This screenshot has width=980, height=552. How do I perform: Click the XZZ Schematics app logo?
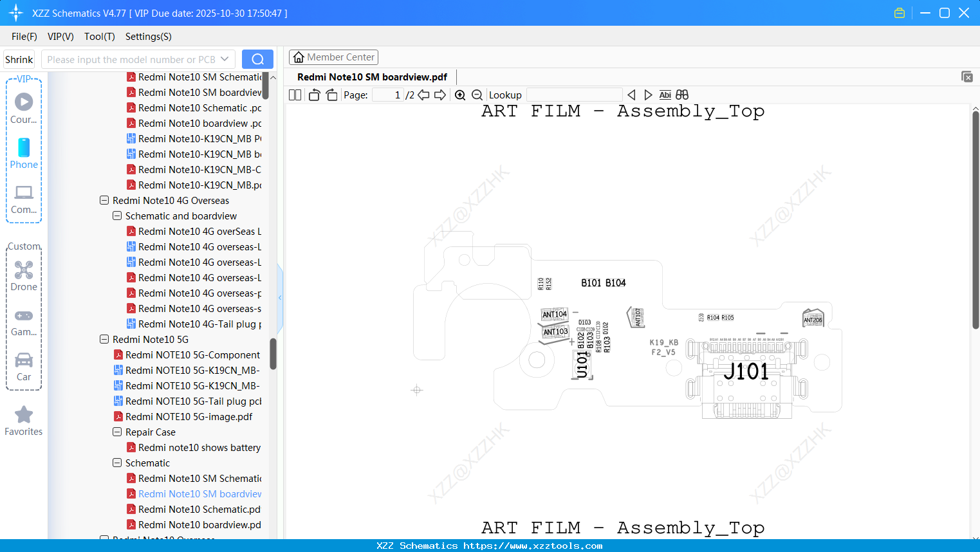[16, 13]
